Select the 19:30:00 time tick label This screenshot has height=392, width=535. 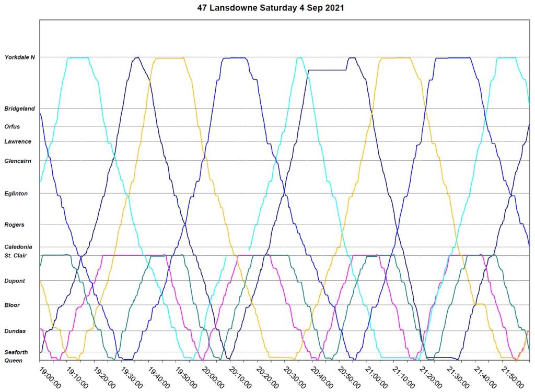tap(132, 376)
